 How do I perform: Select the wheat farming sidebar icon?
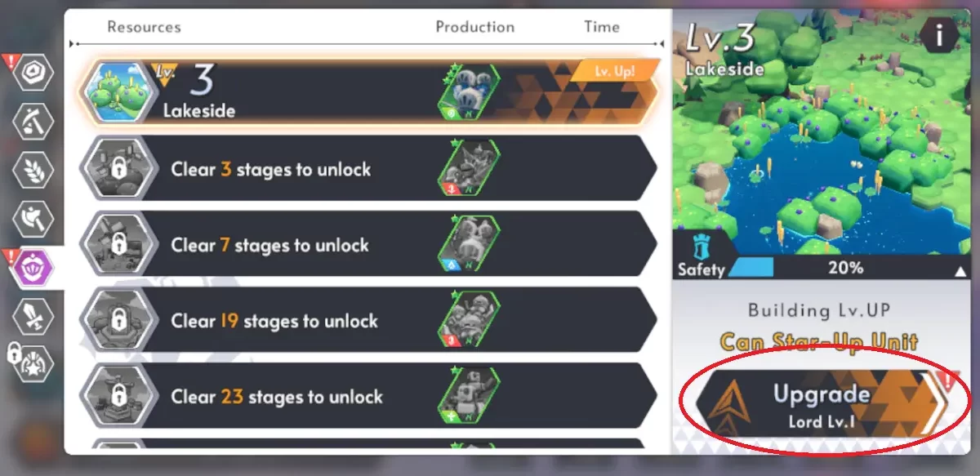point(33,170)
